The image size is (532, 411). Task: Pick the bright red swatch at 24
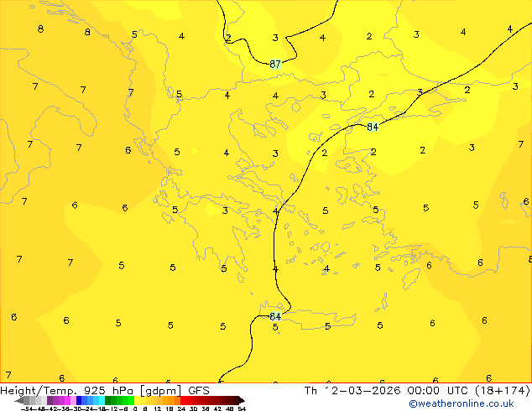tap(183, 400)
